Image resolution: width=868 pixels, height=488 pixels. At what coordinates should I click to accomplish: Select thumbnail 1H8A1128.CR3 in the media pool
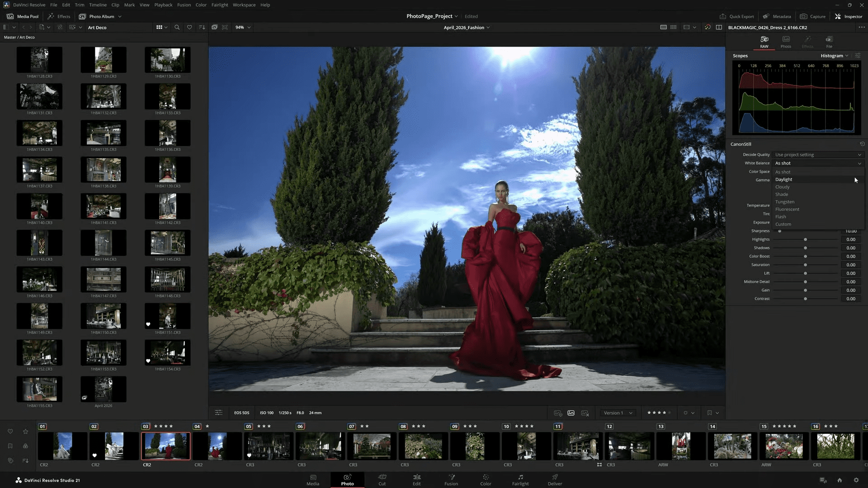(x=39, y=59)
